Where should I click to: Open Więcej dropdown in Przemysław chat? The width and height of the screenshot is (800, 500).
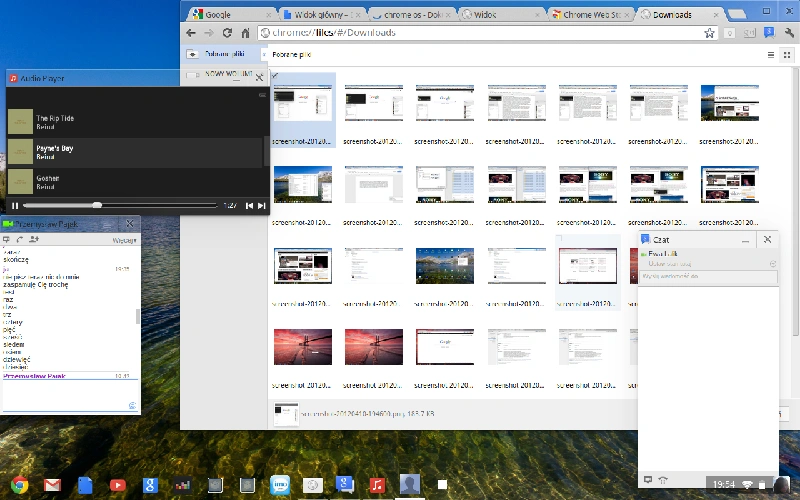[x=124, y=240]
